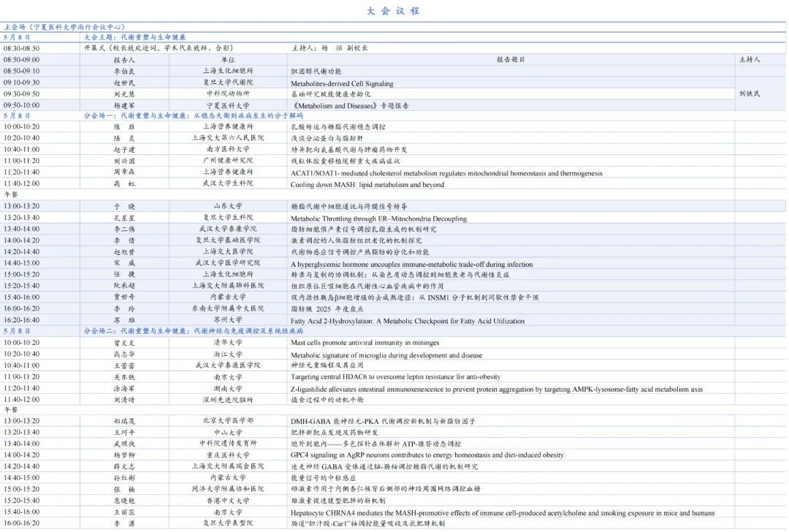Click the 'Z-ligustilide alleviates intestinal immunosenescence' title
Image resolution: width=789 pixels, height=532 pixels.
pyautogui.click(x=497, y=389)
